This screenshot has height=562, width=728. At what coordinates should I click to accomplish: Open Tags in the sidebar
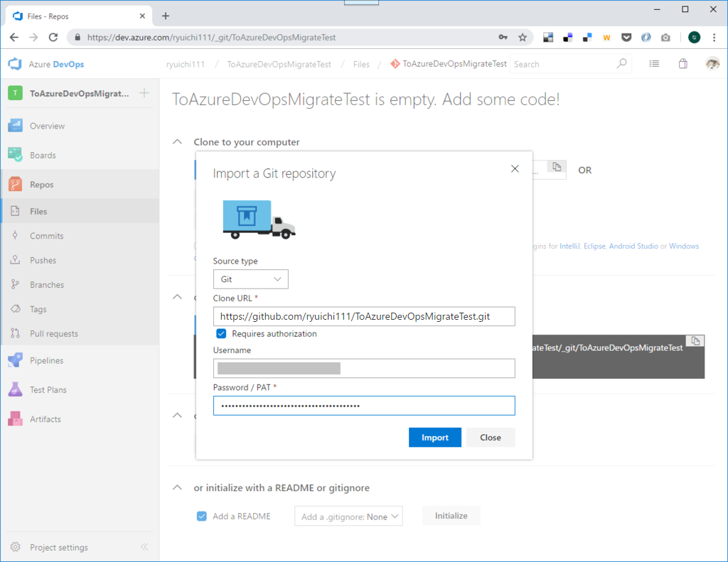click(x=80, y=309)
